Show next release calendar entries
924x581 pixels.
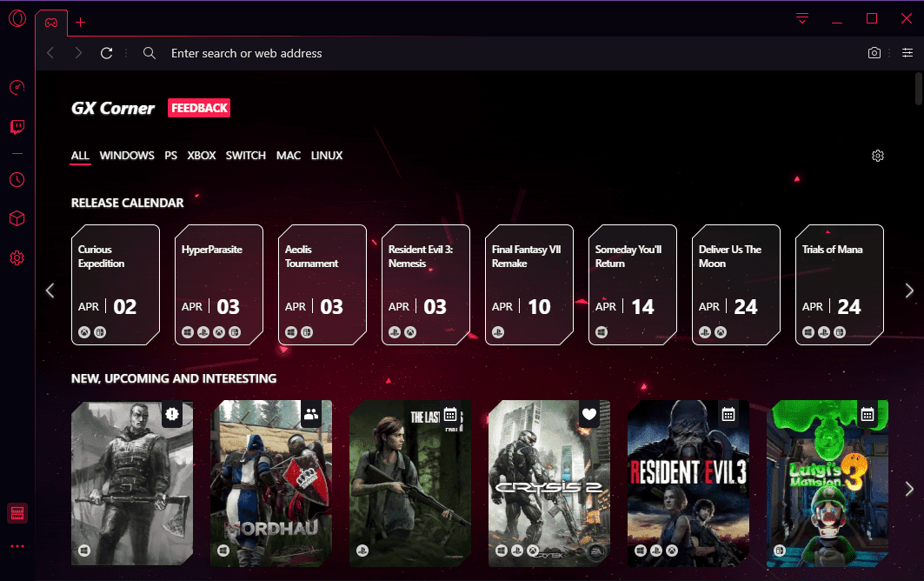pyautogui.click(x=909, y=290)
